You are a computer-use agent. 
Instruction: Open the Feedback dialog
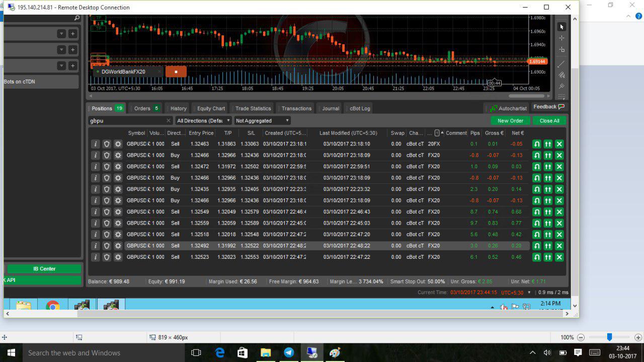point(548,107)
